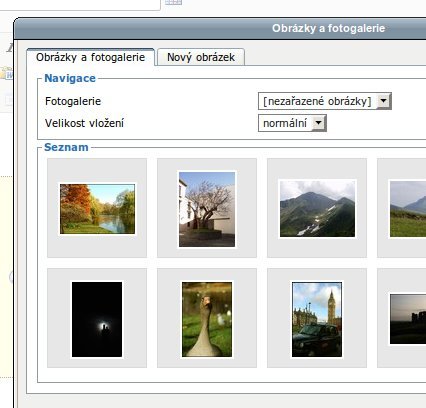
Task: Click the Navigace section heading
Action: coord(70,78)
